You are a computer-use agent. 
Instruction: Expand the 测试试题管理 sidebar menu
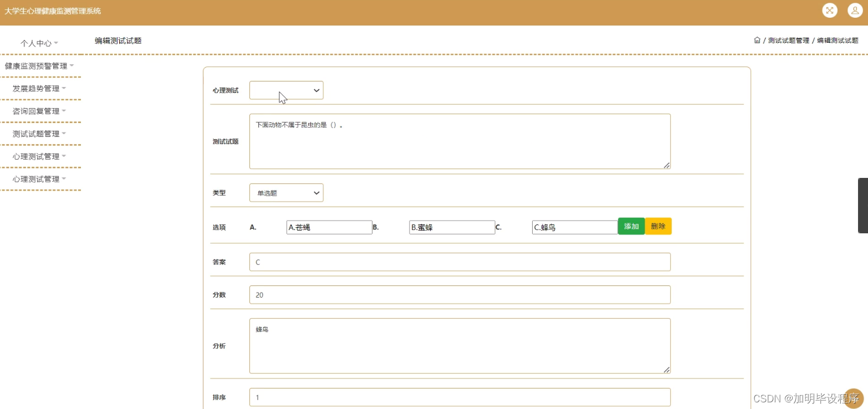pyautogui.click(x=36, y=134)
